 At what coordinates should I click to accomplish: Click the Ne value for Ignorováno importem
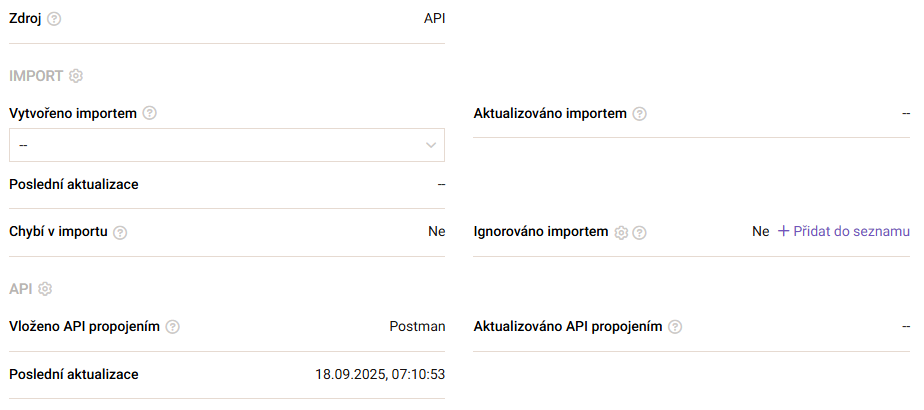point(760,231)
